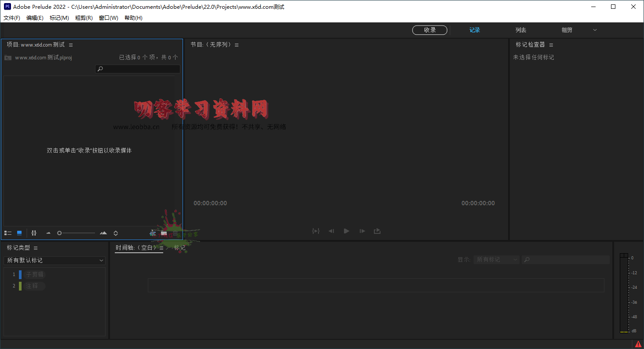The height and width of the screenshot is (349, 644).
Task: Step back one frame in monitor
Action: point(331,231)
